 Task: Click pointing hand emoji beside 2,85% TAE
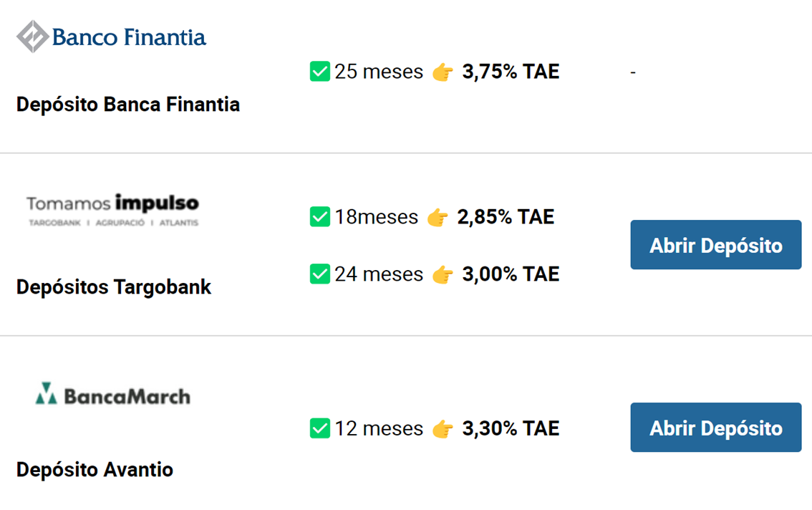(x=438, y=217)
